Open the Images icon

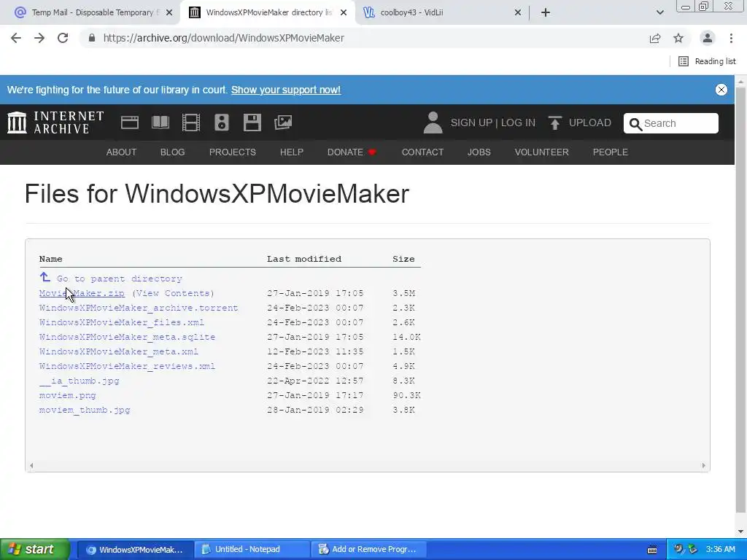point(283,122)
